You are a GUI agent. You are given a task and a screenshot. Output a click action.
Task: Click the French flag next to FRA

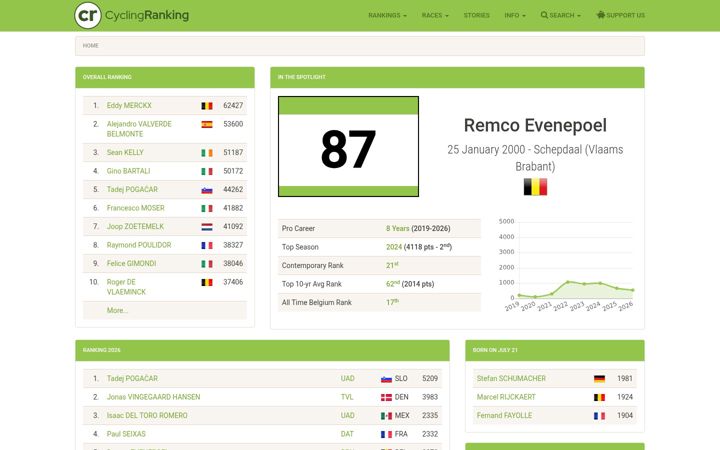point(386,434)
